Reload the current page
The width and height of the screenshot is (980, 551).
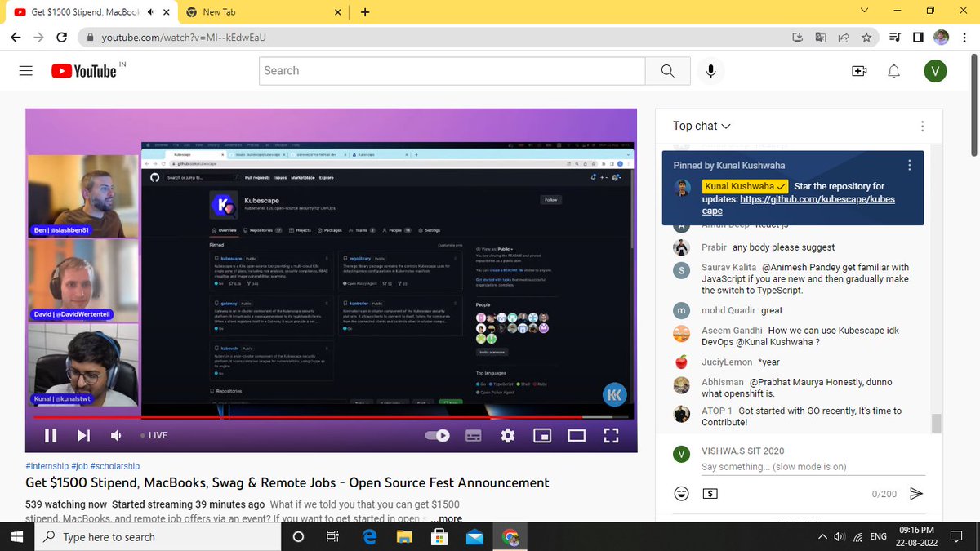[62, 38]
